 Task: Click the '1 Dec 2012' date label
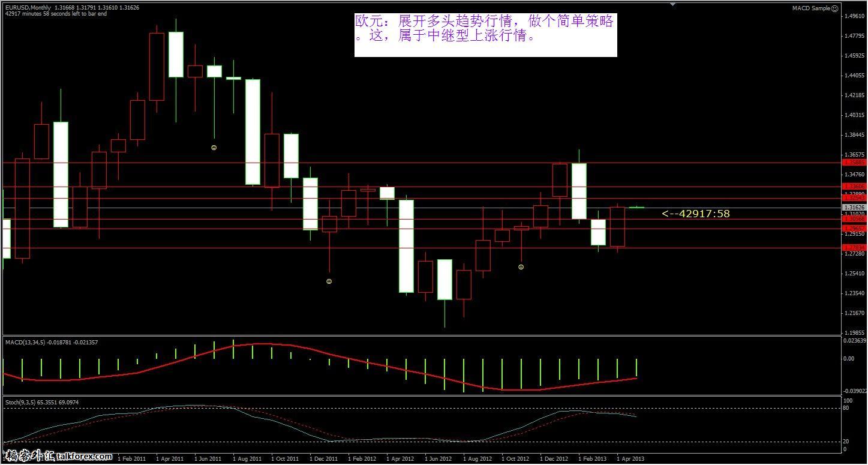click(x=554, y=458)
